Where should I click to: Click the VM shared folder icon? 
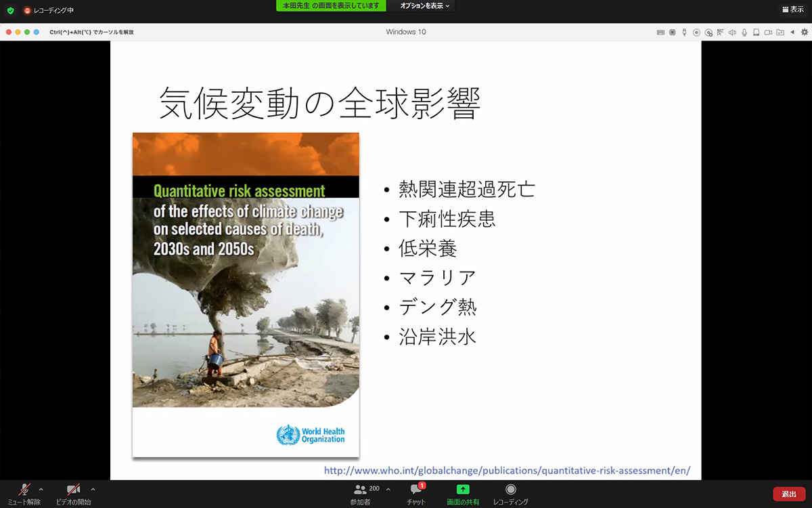780,32
